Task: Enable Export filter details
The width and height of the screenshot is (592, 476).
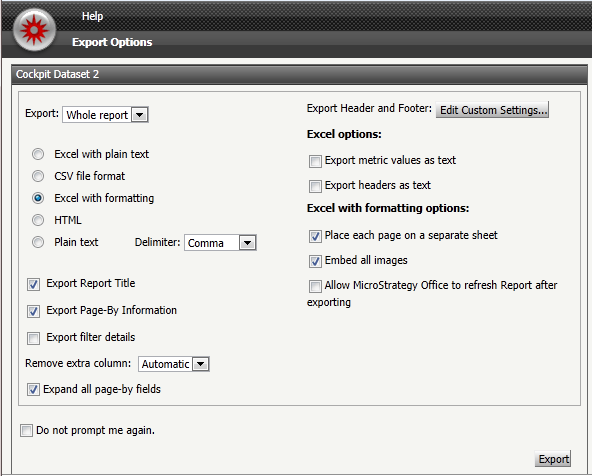Action: (33, 338)
